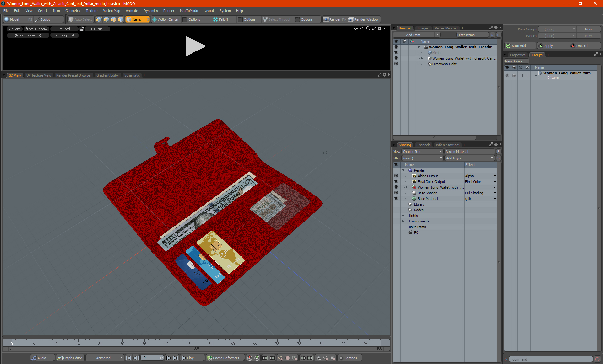Toggle visibility of Base Shader layer

click(396, 193)
